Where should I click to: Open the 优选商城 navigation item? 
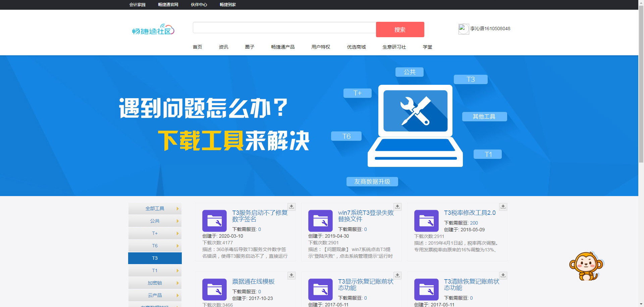click(356, 47)
